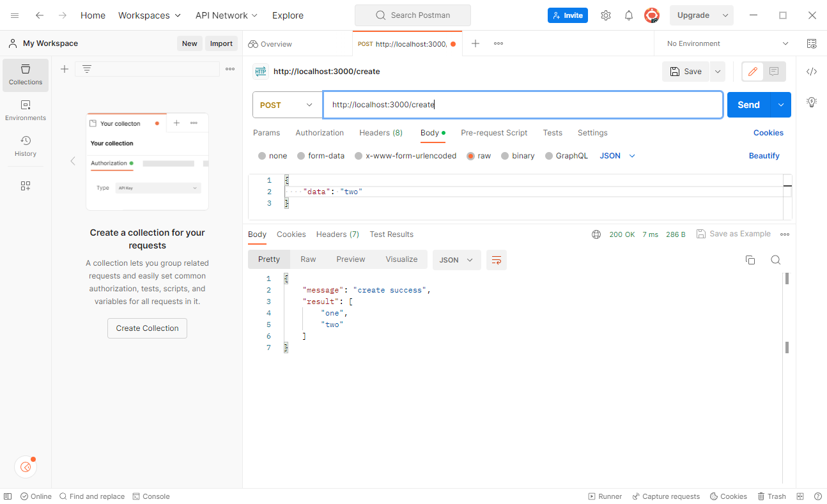Click the Invite button
Viewport: 827px width, 504px height.
click(x=568, y=15)
